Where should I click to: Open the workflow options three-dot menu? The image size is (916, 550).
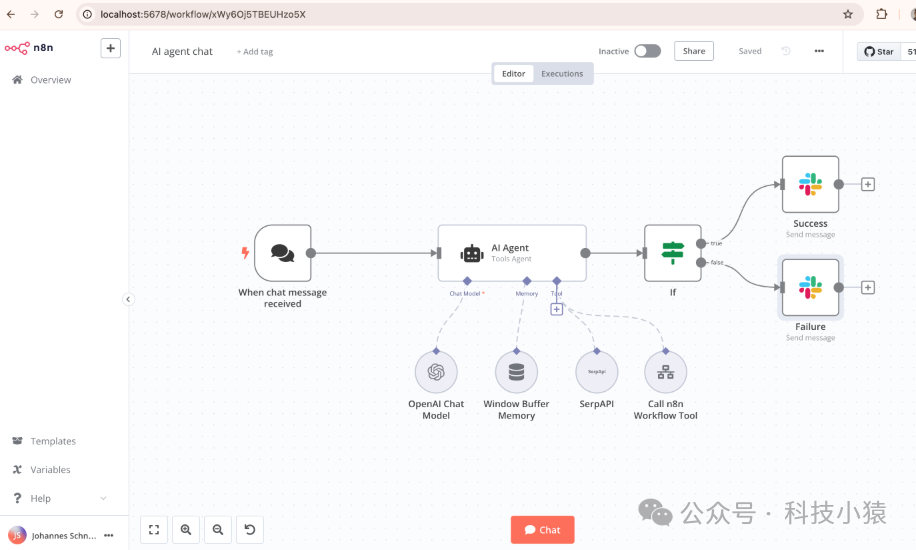pos(819,51)
